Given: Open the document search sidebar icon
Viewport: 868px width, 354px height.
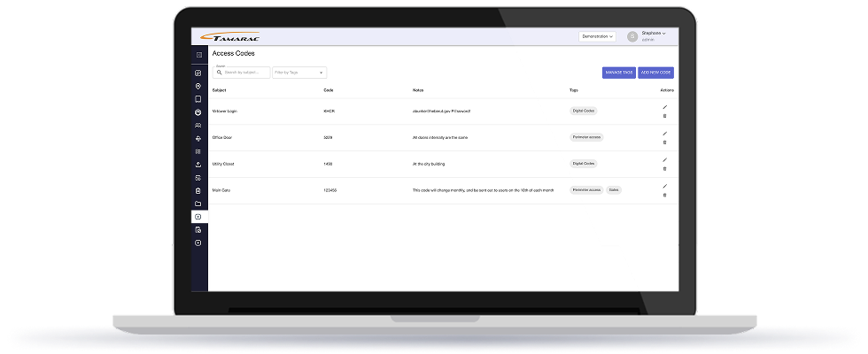Looking at the screenshot, I should 198,229.
